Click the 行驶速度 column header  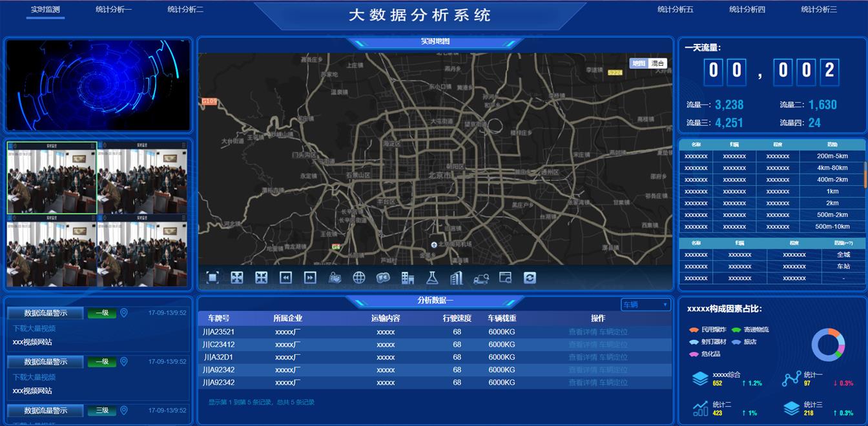click(x=457, y=318)
